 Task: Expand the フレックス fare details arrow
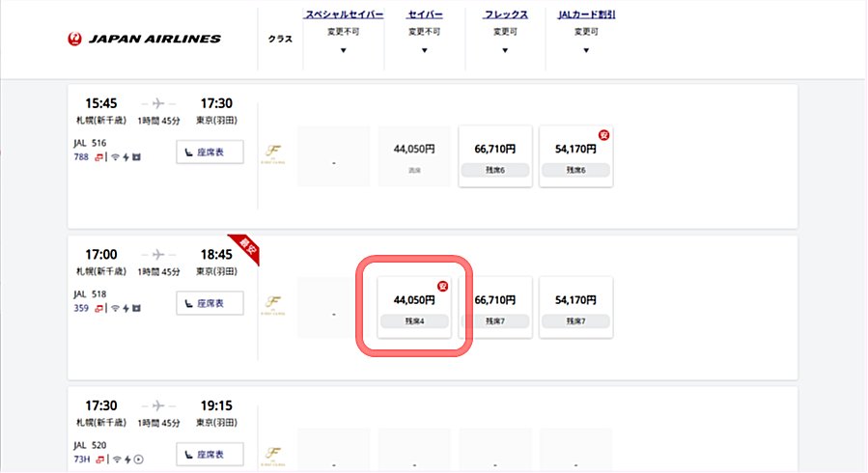tap(505, 50)
